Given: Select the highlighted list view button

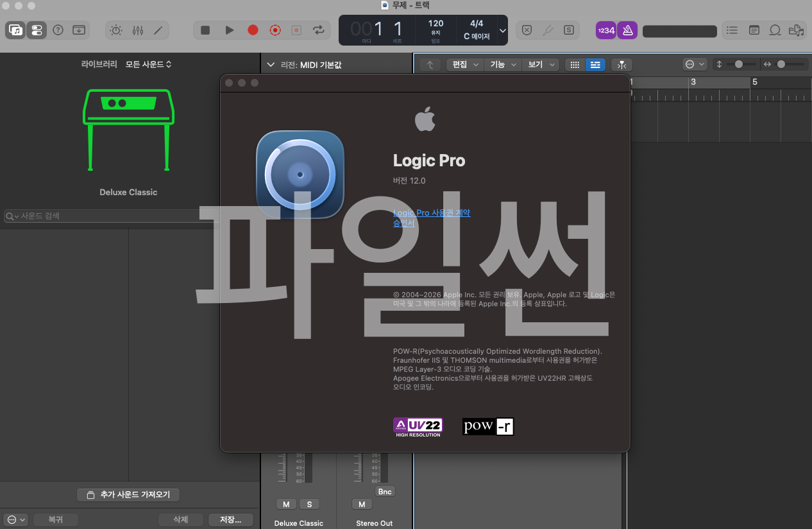Looking at the screenshot, I should [x=595, y=65].
